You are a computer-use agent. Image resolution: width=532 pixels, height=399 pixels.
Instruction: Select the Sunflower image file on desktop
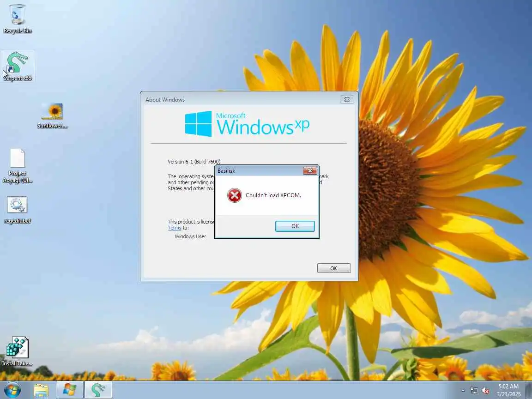pyautogui.click(x=53, y=115)
